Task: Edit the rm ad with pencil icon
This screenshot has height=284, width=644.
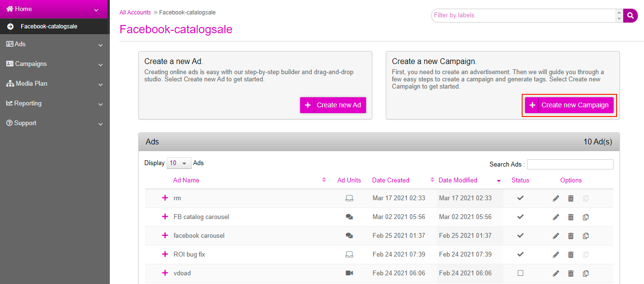Action: [556, 198]
